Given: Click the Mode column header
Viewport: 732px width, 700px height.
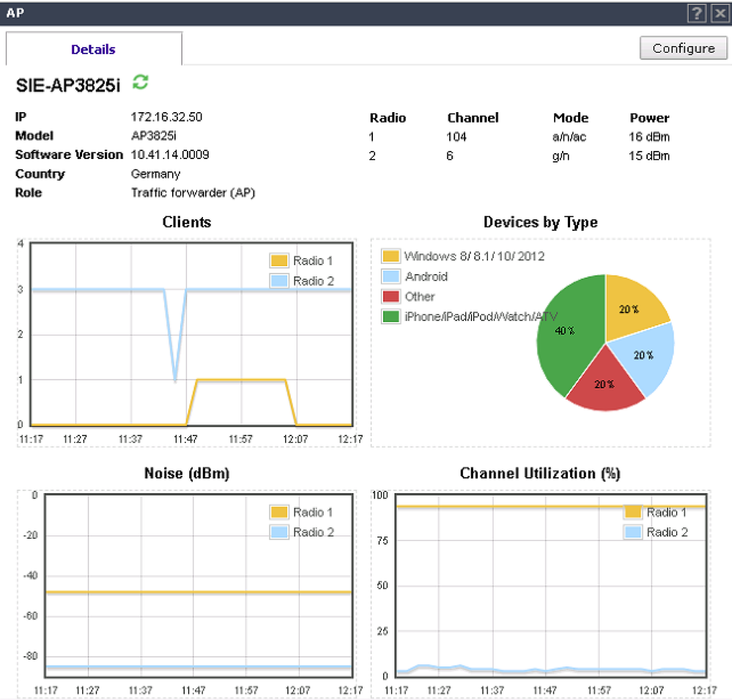Looking at the screenshot, I should click(x=571, y=118).
